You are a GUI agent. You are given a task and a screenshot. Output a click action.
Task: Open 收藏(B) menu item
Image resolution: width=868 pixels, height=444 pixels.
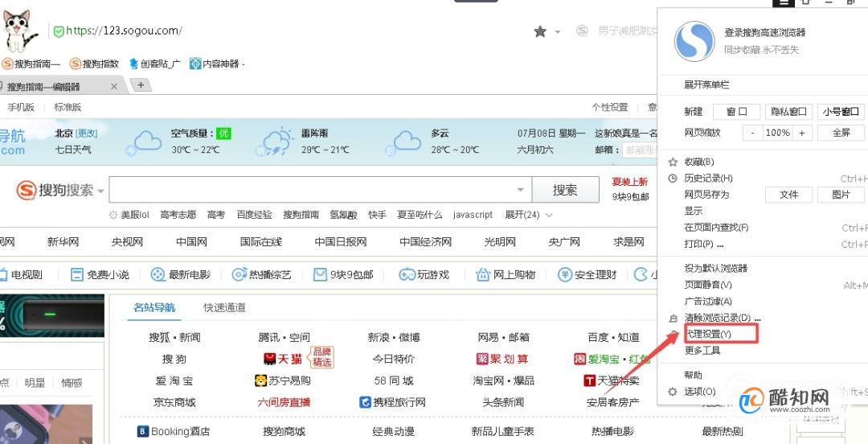pos(699,162)
